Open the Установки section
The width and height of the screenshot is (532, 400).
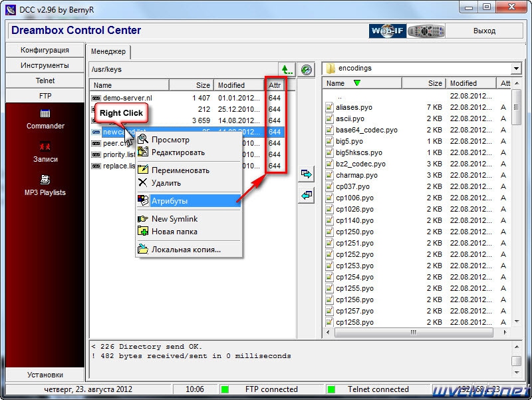pyautogui.click(x=45, y=375)
